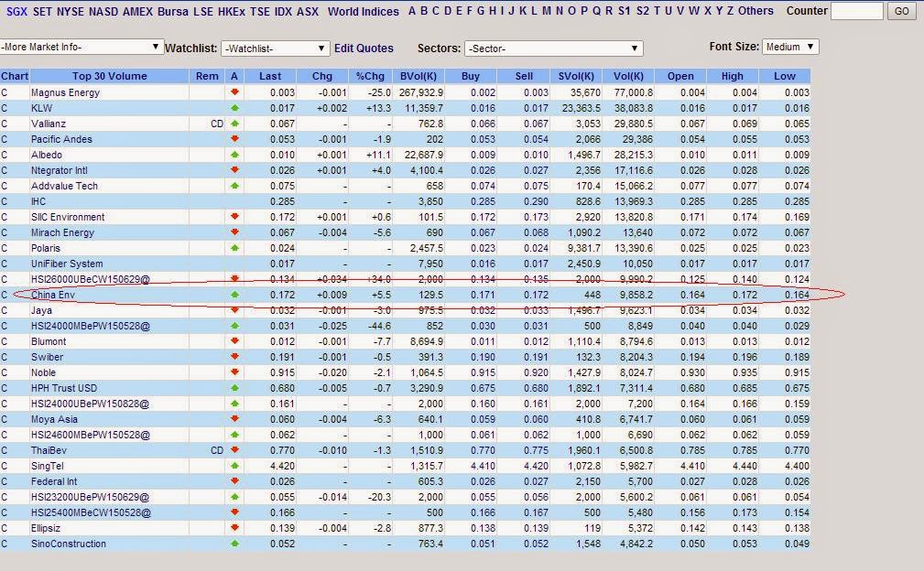This screenshot has height=571, width=924.
Task: Select the IHC stock name
Action: pos(38,201)
